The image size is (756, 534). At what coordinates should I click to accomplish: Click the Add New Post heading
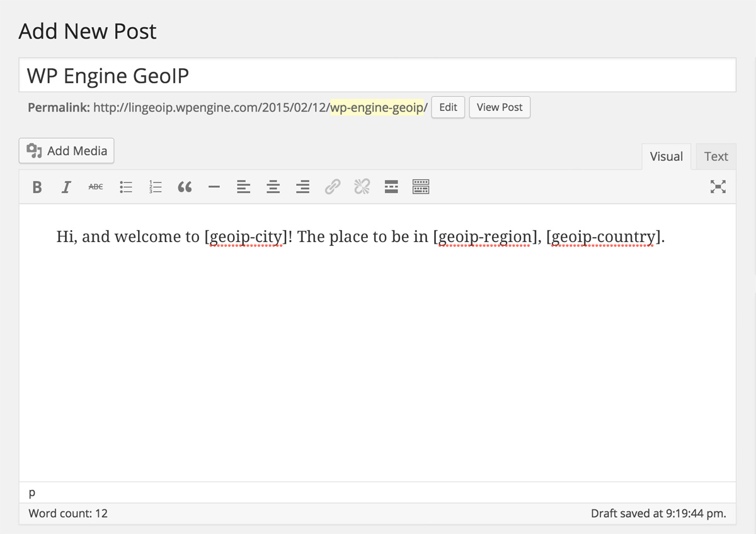(88, 32)
